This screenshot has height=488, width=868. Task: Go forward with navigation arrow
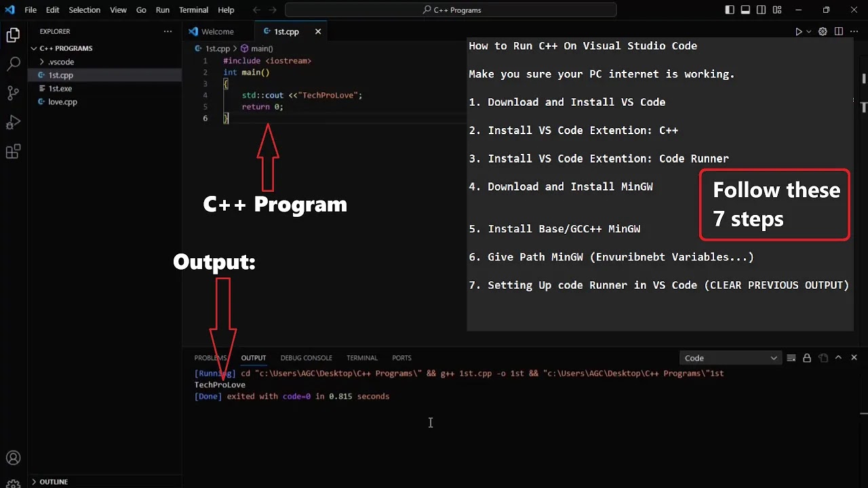pyautogui.click(x=273, y=10)
